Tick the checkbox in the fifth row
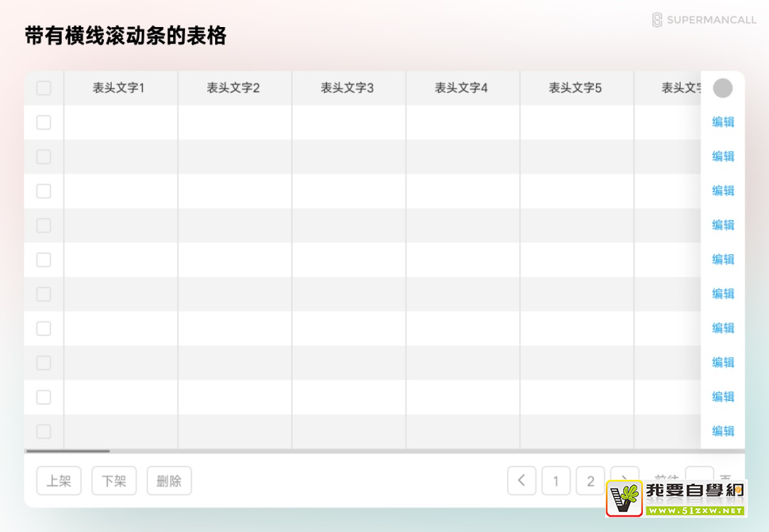This screenshot has width=769, height=532. pos(43,260)
